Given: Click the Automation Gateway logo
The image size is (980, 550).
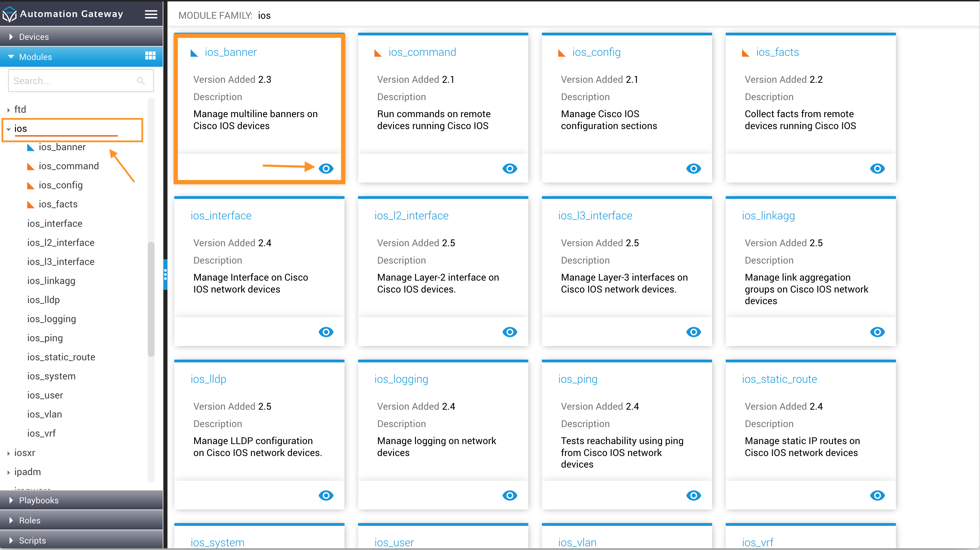Looking at the screenshot, I should point(10,14).
